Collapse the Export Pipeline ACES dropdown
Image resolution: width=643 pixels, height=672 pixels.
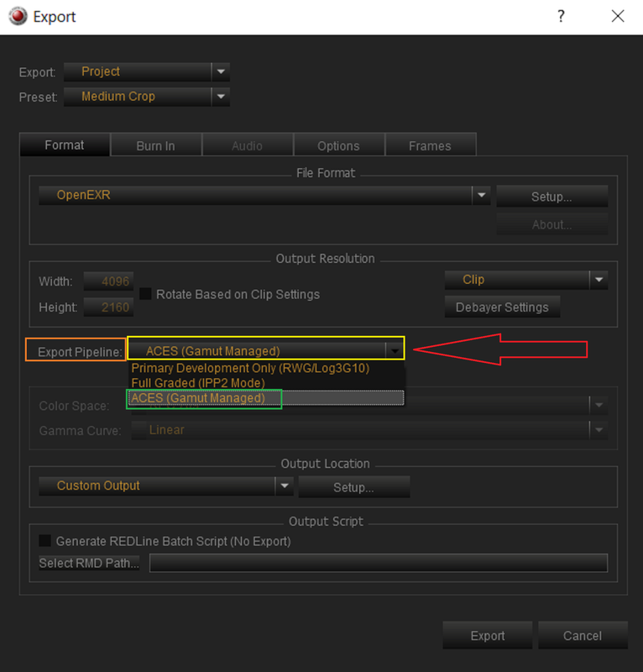pos(266,350)
